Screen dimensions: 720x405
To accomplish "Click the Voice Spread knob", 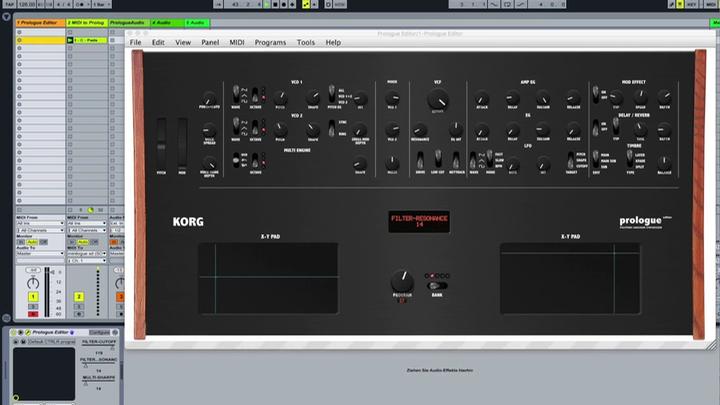I will [x=209, y=130].
